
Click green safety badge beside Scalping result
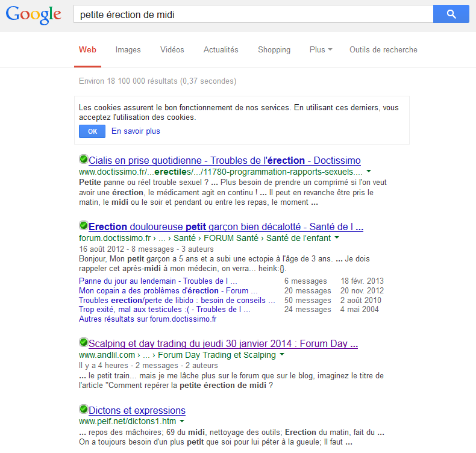pyautogui.click(x=84, y=342)
